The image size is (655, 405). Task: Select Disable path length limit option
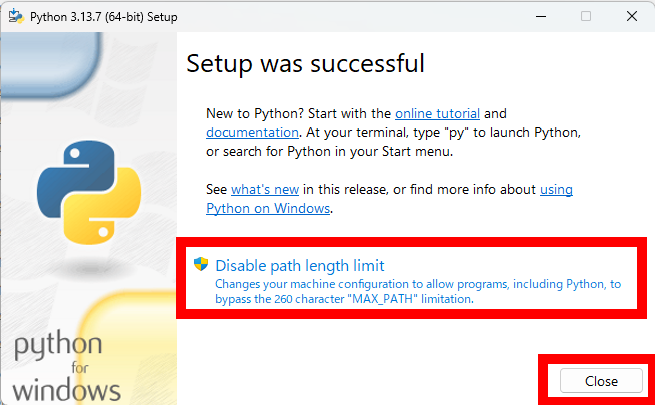click(x=299, y=265)
